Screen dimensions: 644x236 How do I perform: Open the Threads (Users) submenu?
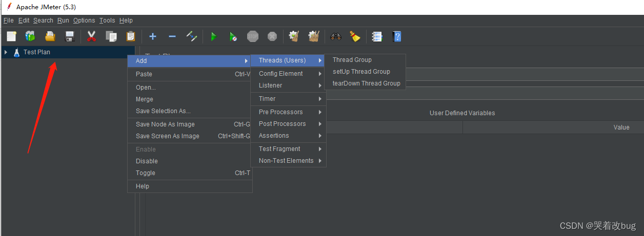coord(288,60)
